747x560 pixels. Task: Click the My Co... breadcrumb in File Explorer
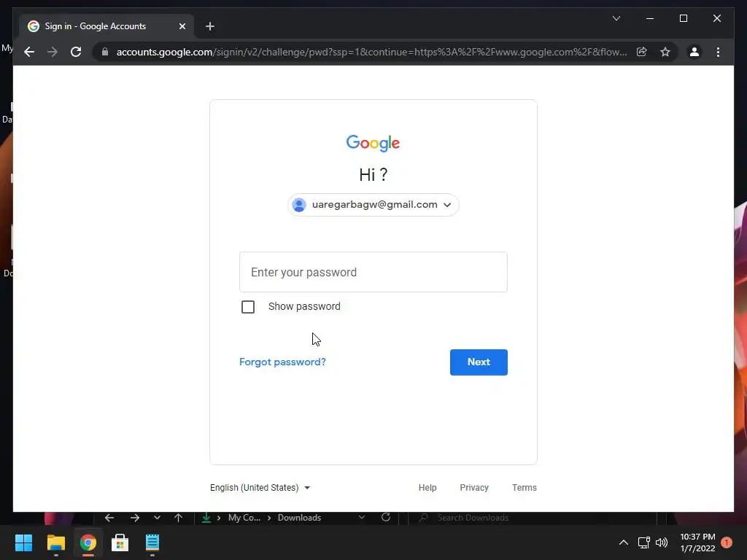[244, 518]
